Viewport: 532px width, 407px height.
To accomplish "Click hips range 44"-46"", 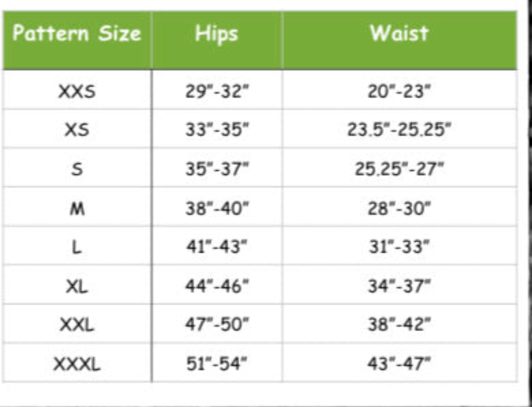I will click(x=217, y=286).
